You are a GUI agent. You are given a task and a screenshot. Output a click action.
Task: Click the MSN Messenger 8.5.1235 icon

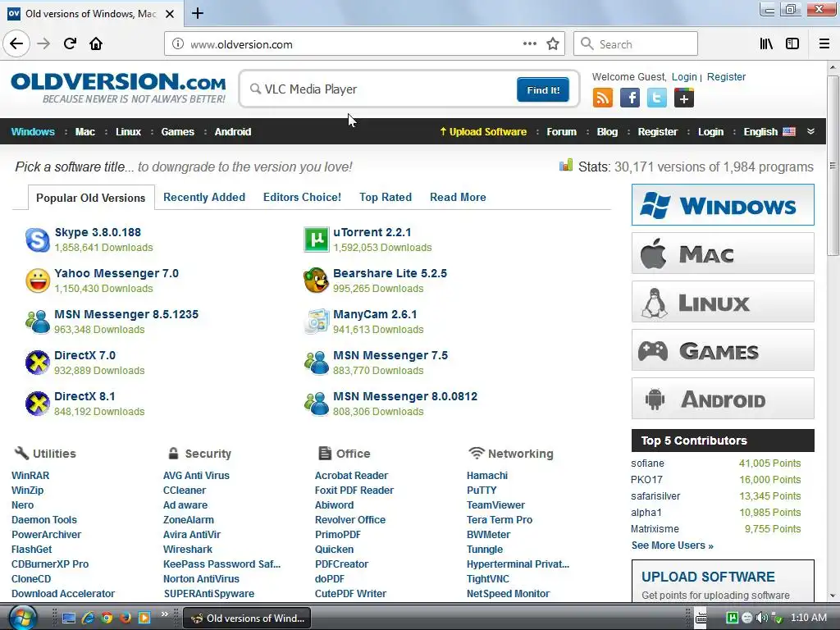coord(38,322)
